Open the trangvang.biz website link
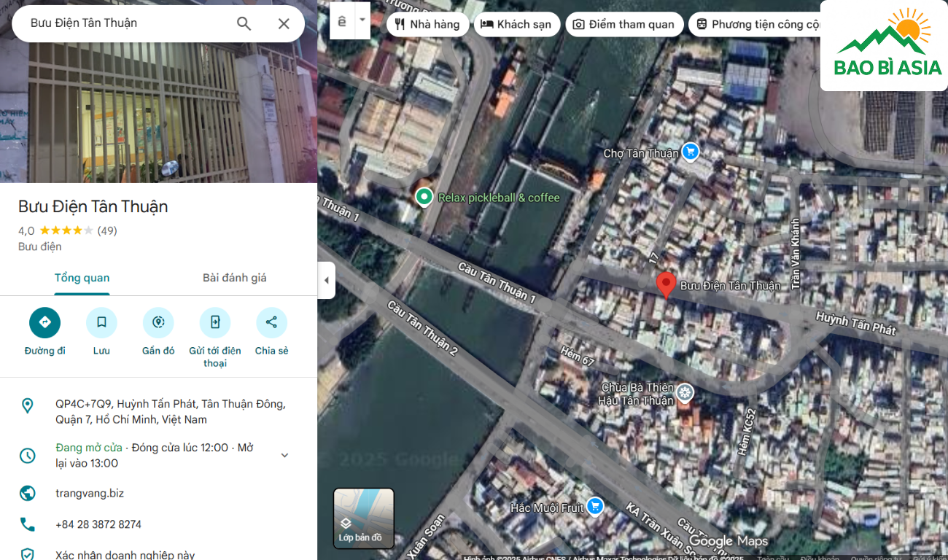948x560 pixels. [90, 493]
